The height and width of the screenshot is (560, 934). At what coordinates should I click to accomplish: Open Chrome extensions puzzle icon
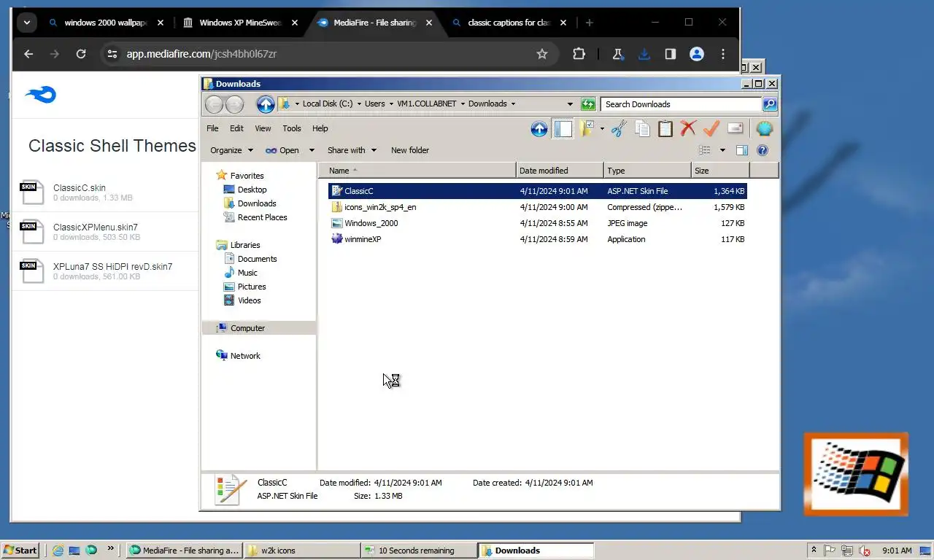579,54
